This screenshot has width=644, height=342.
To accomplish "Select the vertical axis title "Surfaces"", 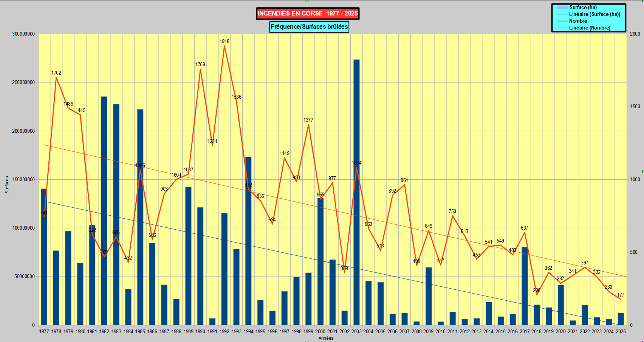I will pyautogui.click(x=7, y=185).
